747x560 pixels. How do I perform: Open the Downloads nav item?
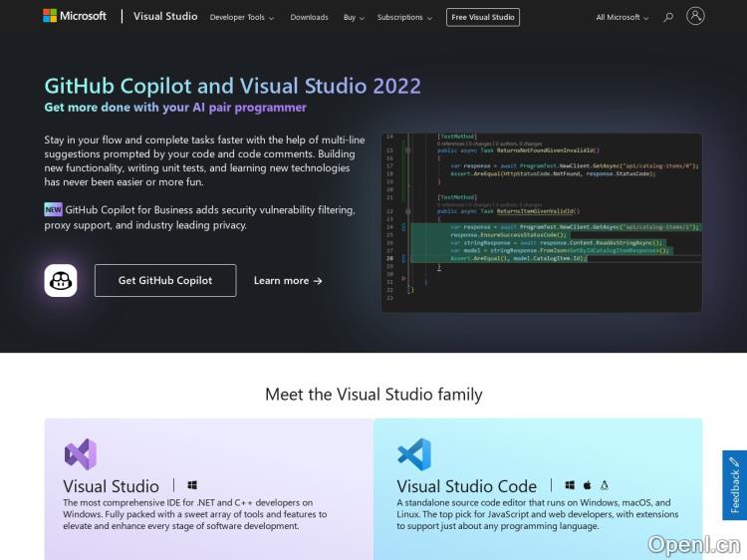[309, 17]
